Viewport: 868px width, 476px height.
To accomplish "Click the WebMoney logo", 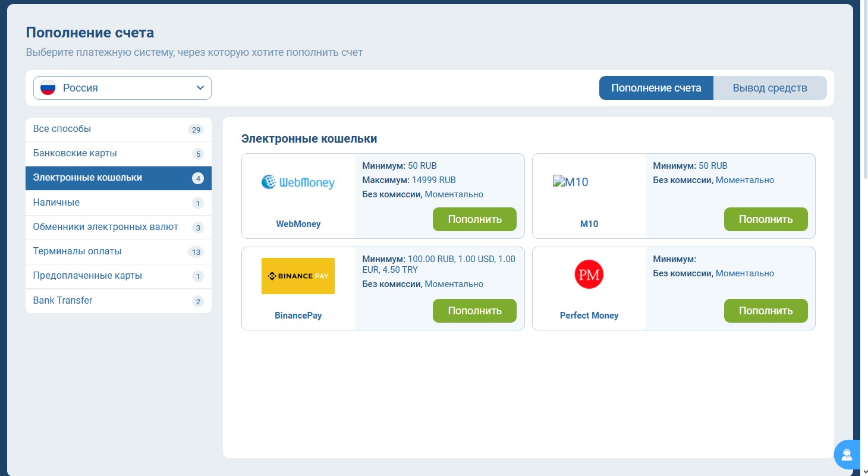I will pyautogui.click(x=298, y=182).
